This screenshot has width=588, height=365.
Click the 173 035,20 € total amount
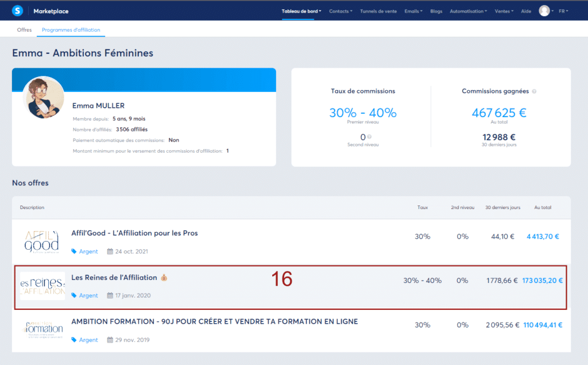point(542,280)
